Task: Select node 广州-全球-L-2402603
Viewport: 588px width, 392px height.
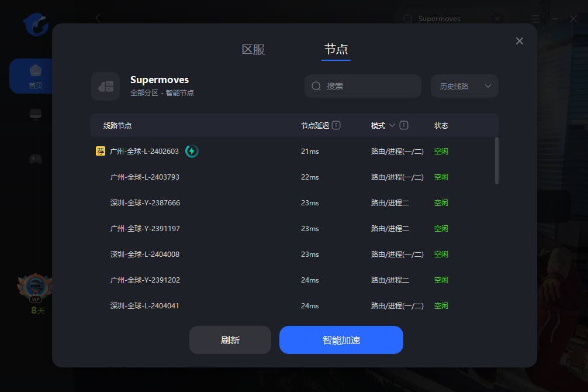Action: pyautogui.click(x=294, y=152)
